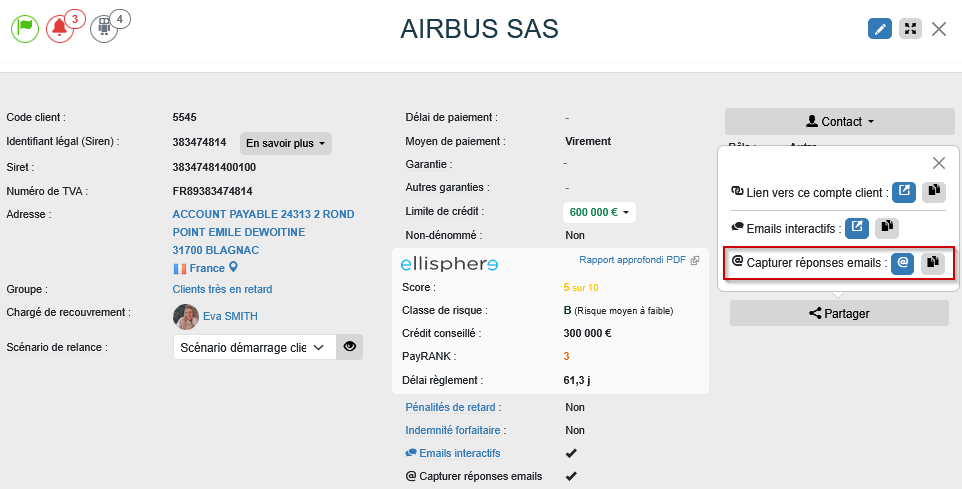Close the share popup with X
This screenshot has height=489, width=962.
point(939,163)
